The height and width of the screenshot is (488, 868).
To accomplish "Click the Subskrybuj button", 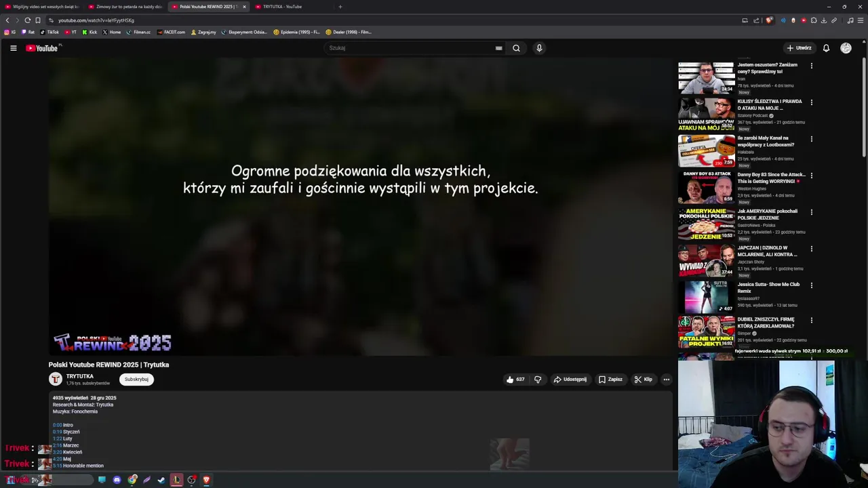I will coord(136,380).
